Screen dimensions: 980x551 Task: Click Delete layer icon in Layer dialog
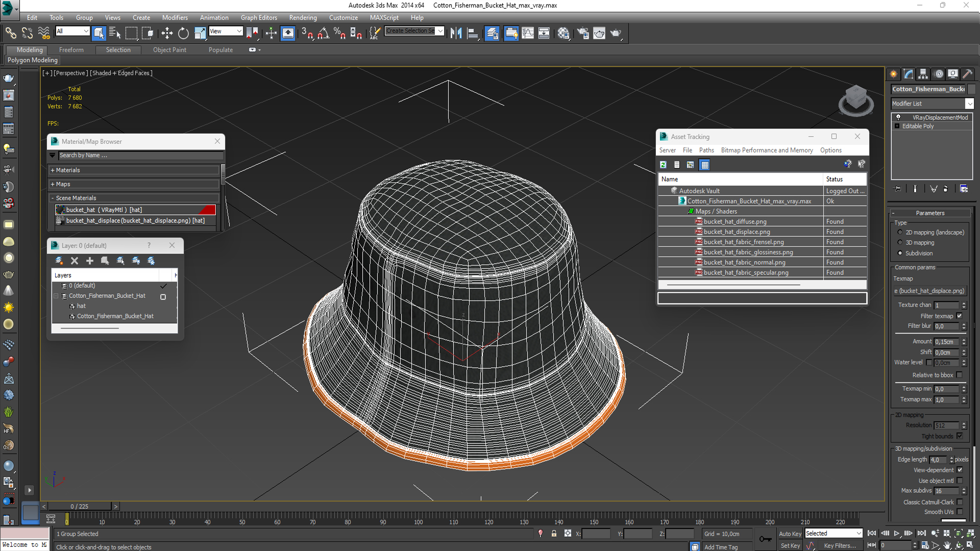point(75,261)
